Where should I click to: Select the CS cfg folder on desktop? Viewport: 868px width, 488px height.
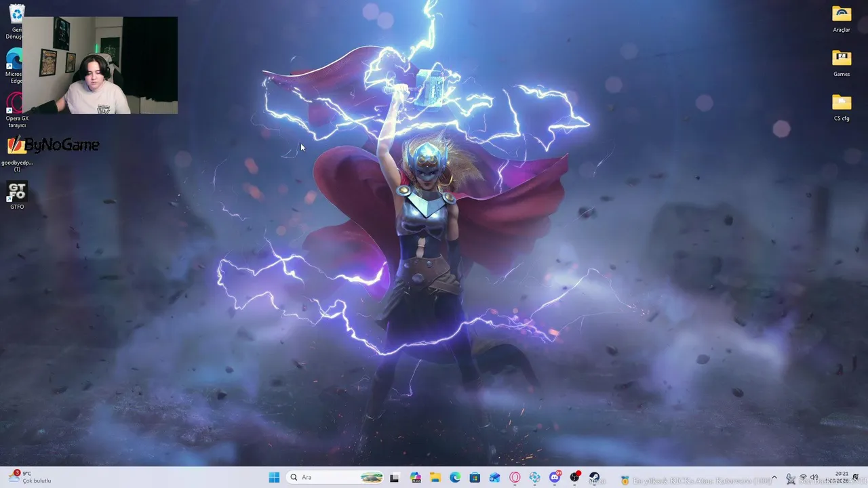[842, 107]
